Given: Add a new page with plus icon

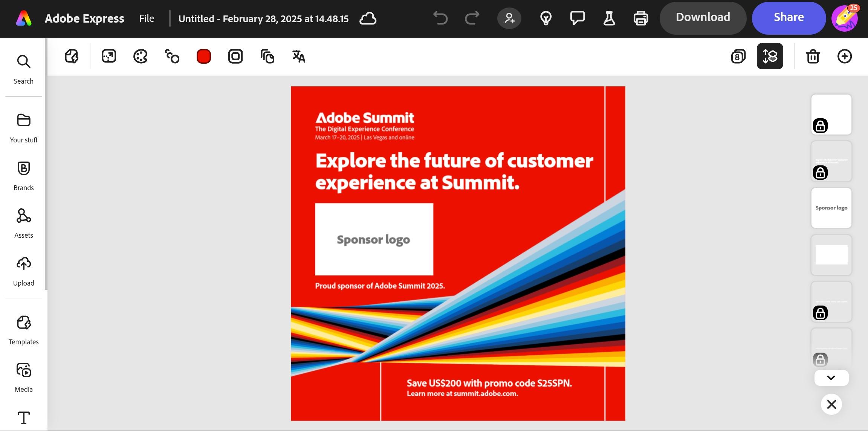Looking at the screenshot, I should (844, 56).
